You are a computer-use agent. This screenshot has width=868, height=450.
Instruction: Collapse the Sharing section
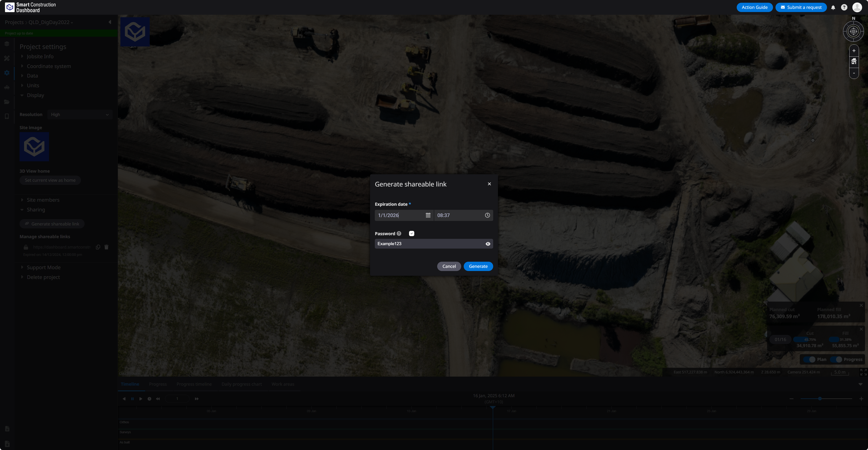(x=36, y=210)
